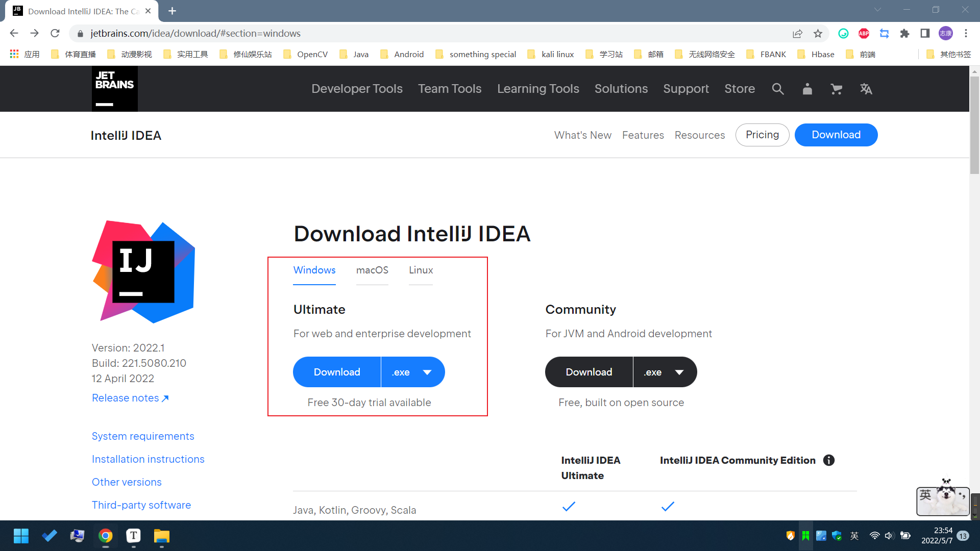Click the Pricing button in header
The height and width of the screenshot is (551, 980).
click(x=762, y=135)
